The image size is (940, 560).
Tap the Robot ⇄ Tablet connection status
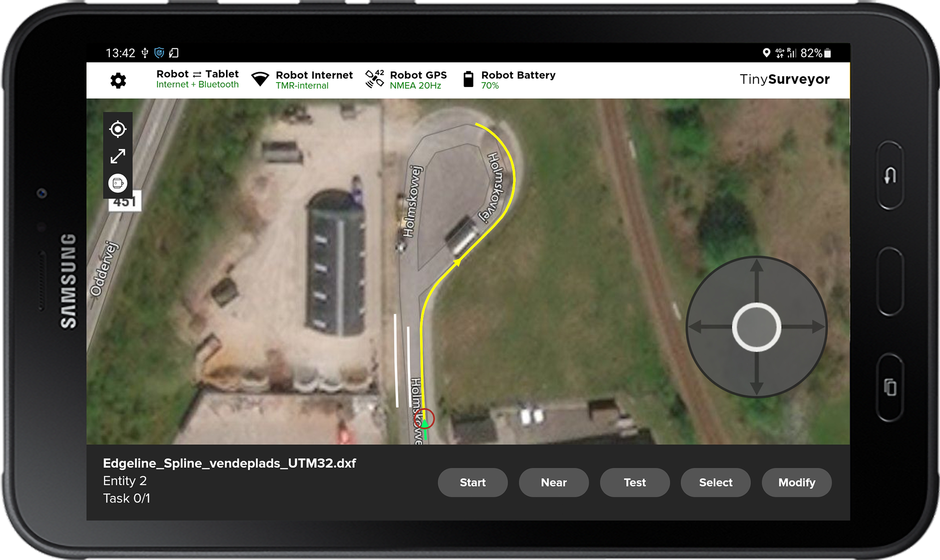point(197,79)
